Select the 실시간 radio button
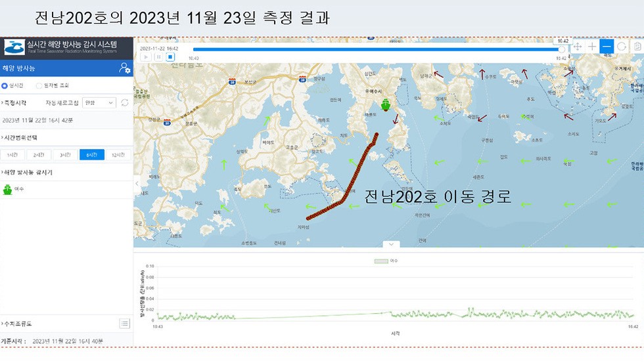644x363 pixels. point(5,85)
